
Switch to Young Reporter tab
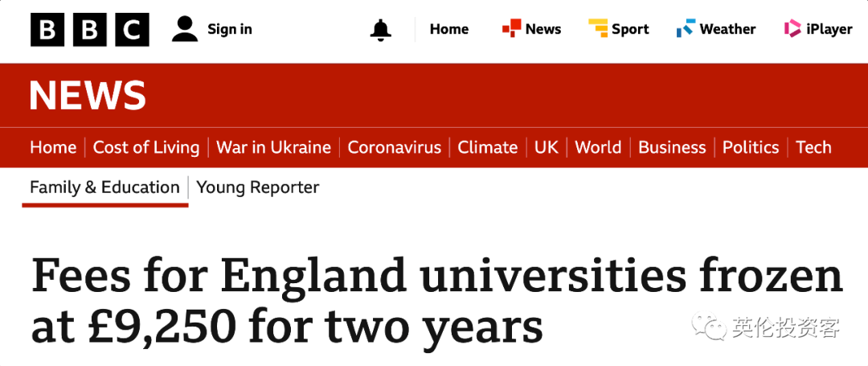(258, 187)
